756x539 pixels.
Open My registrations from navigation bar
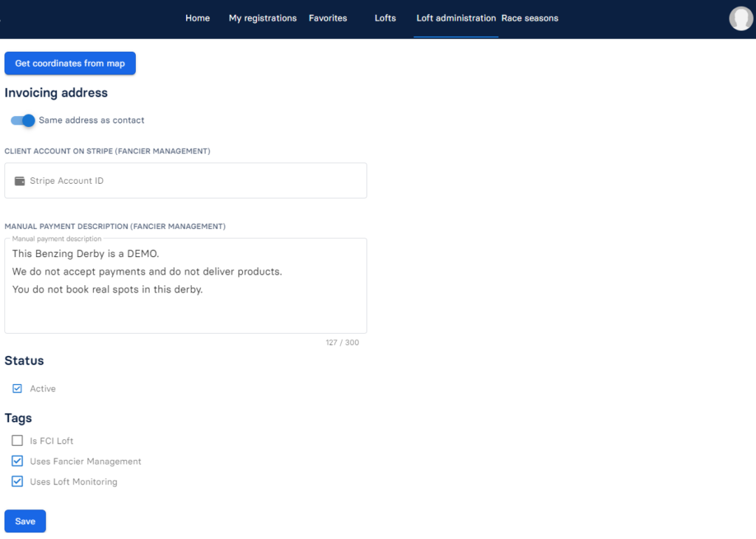point(262,18)
